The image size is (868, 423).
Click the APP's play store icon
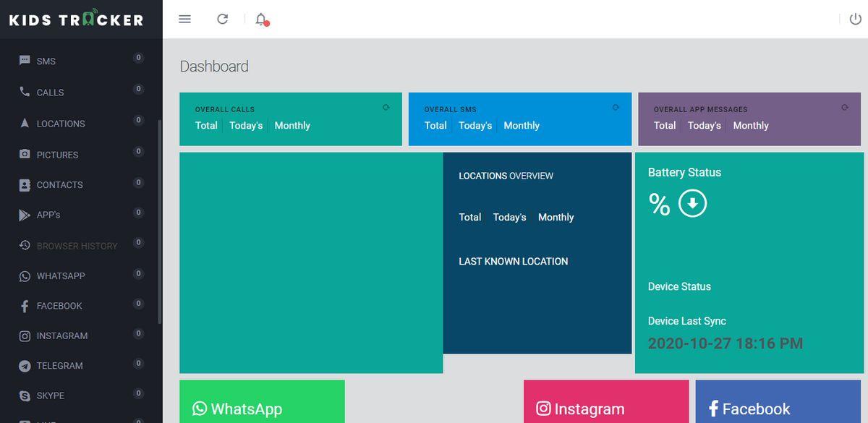tap(25, 215)
